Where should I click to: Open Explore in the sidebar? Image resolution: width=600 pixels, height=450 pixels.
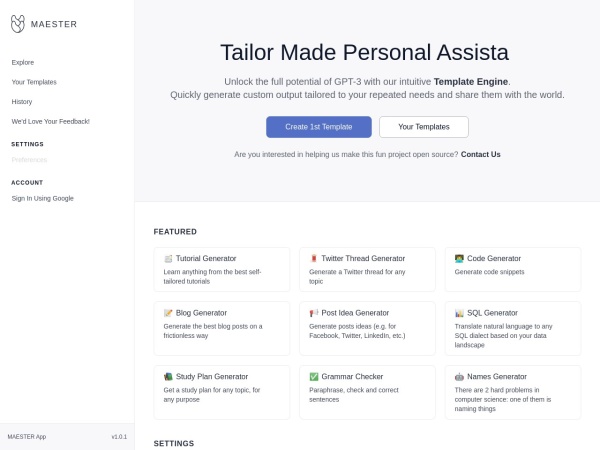tap(23, 62)
